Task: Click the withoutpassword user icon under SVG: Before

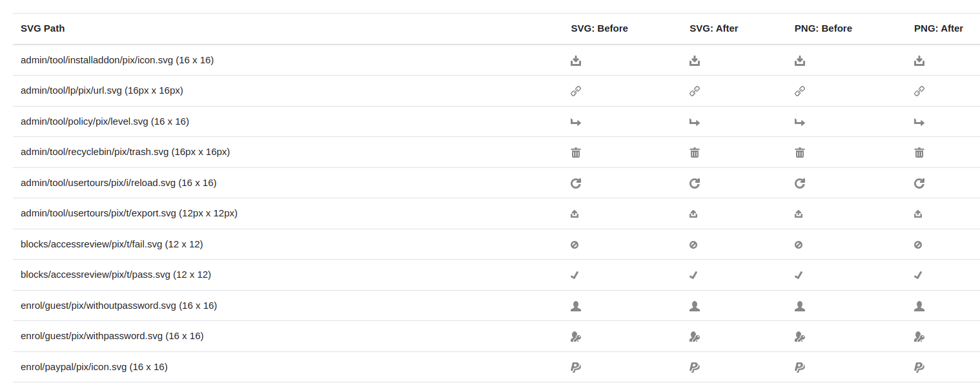Action: 576,306
